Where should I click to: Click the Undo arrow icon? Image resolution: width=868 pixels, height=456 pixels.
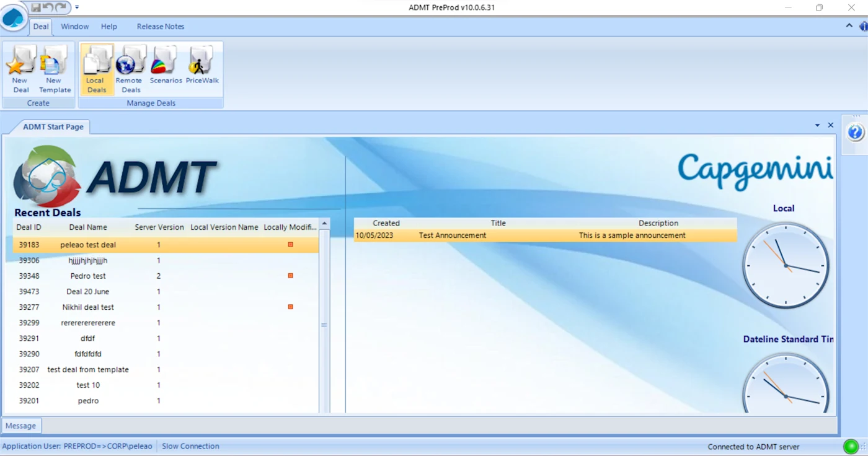(48, 7)
